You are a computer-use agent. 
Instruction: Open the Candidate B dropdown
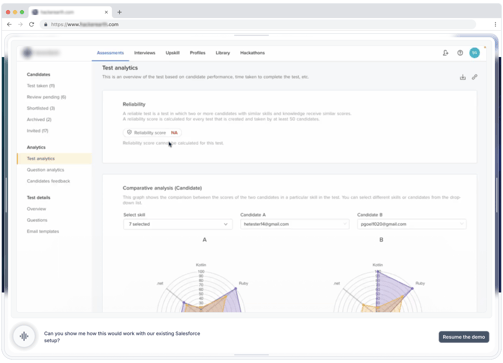412,224
